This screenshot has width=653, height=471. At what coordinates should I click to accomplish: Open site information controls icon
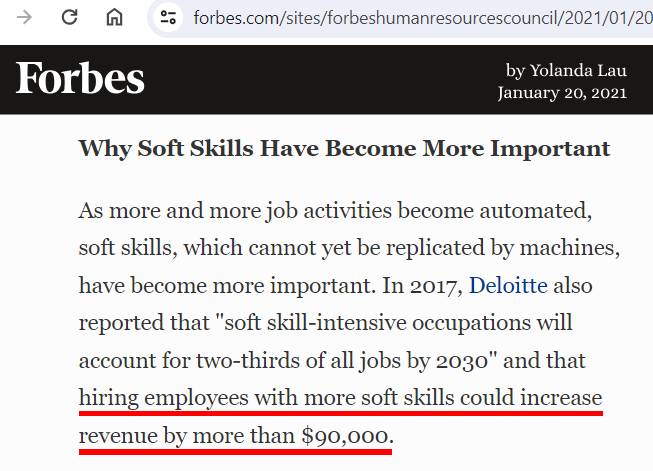pyautogui.click(x=168, y=17)
